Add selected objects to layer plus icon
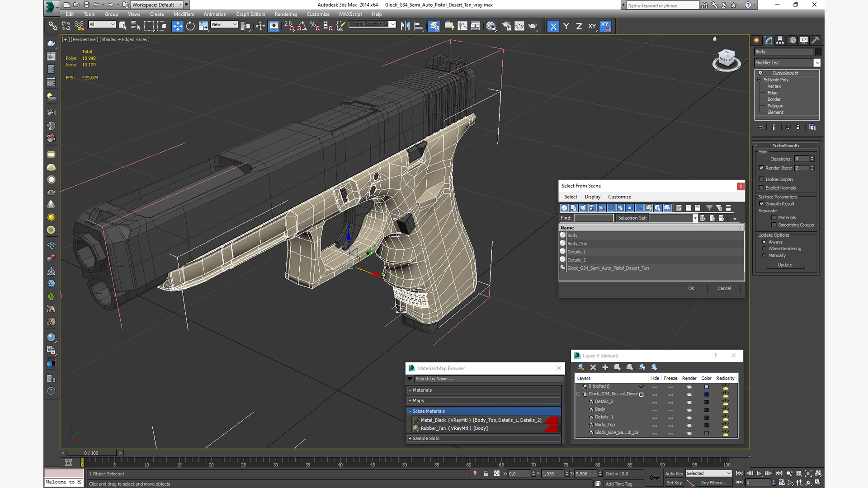The height and width of the screenshot is (488, 868). [x=605, y=367]
